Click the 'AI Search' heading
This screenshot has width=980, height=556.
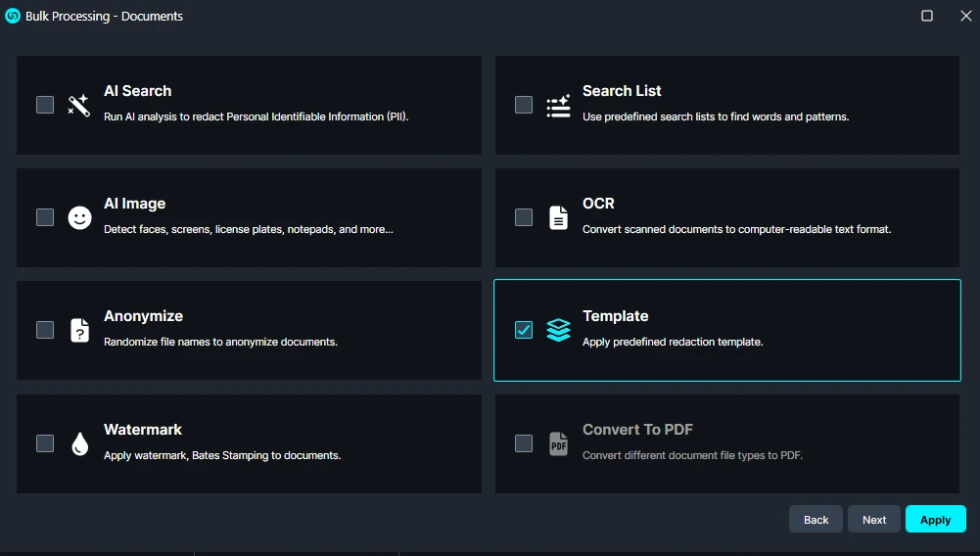coord(137,91)
